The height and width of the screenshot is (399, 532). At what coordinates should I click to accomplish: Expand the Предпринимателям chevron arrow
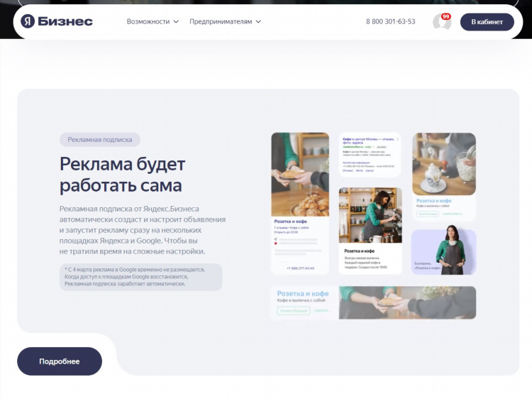tap(258, 21)
